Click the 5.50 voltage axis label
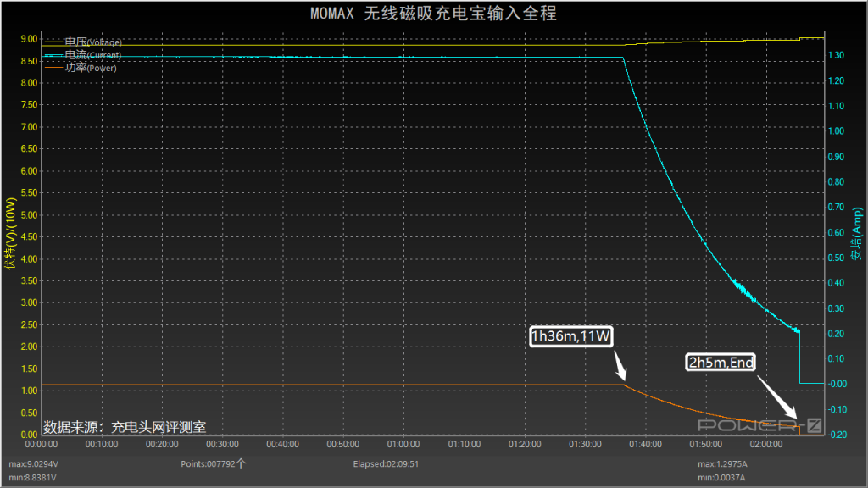Screen dimensions: 868x488 pyautogui.click(x=30, y=192)
